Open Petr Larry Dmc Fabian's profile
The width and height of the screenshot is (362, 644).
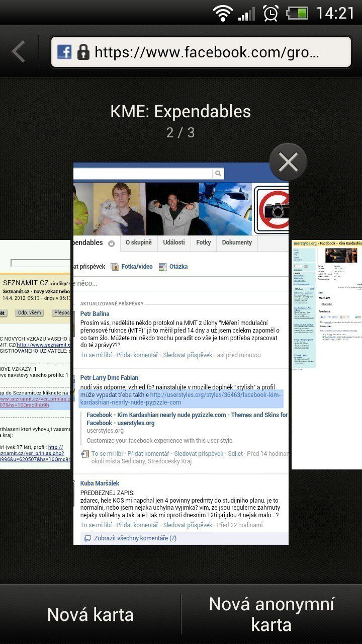(x=109, y=378)
